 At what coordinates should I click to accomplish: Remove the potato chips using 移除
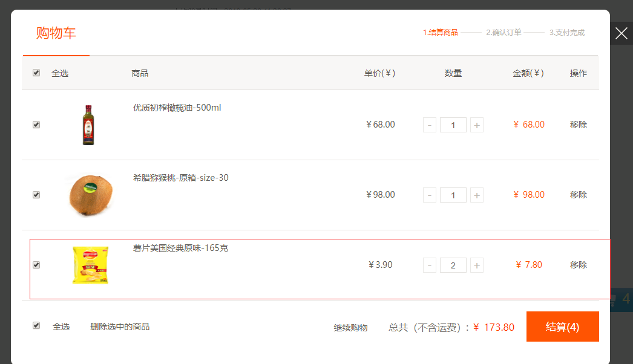tap(578, 265)
